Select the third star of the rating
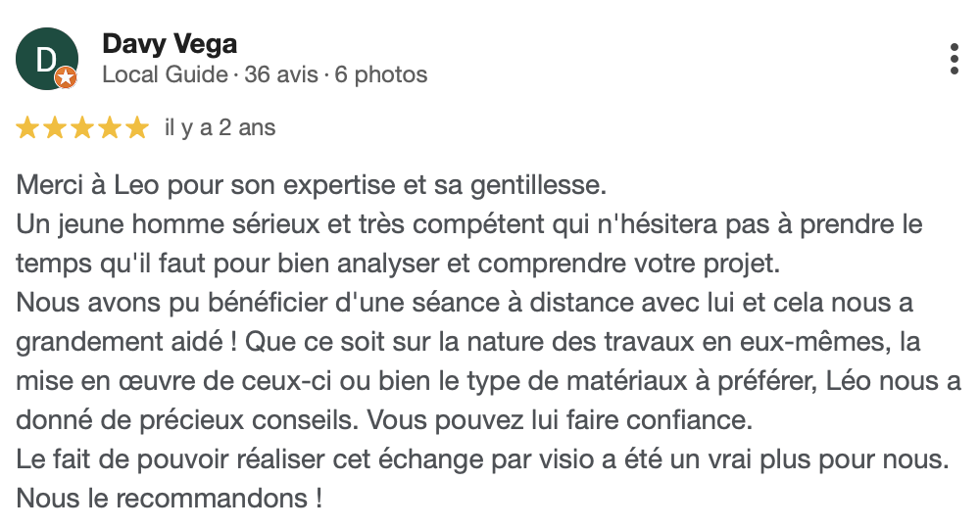This screenshot has height=529, width=980. coord(82,128)
